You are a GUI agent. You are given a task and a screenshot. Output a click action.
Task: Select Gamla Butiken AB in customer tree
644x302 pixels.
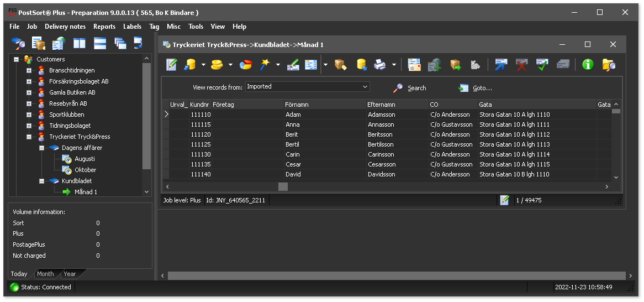tap(72, 92)
